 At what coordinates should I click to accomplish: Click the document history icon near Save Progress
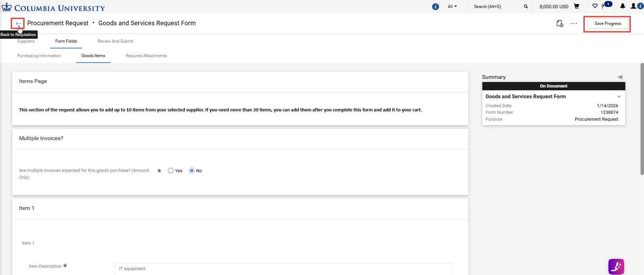click(x=560, y=24)
